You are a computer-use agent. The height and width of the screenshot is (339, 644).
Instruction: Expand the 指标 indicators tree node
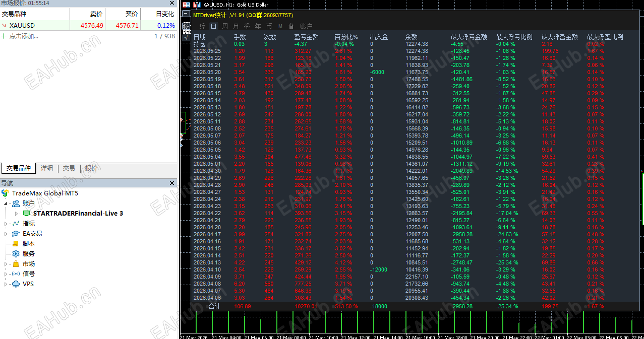[x=6, y=223]
